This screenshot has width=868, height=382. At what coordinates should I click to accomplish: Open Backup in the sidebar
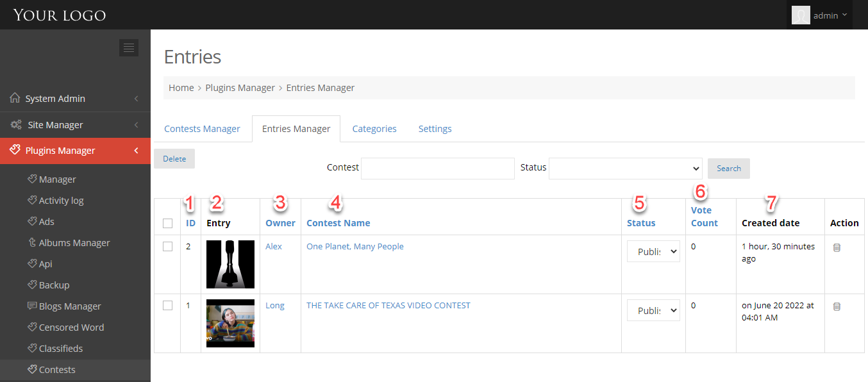(x=54, y=285)
